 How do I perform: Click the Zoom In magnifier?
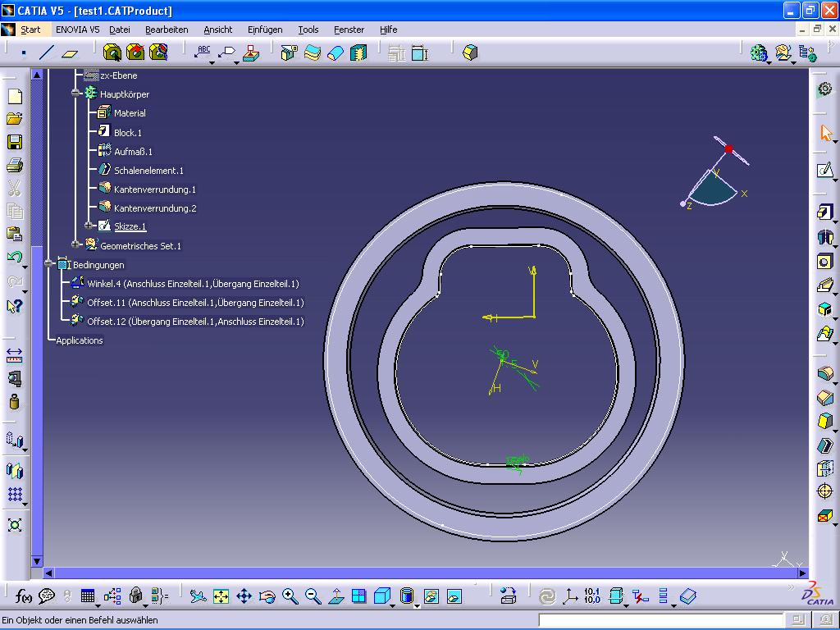[290, 596]
